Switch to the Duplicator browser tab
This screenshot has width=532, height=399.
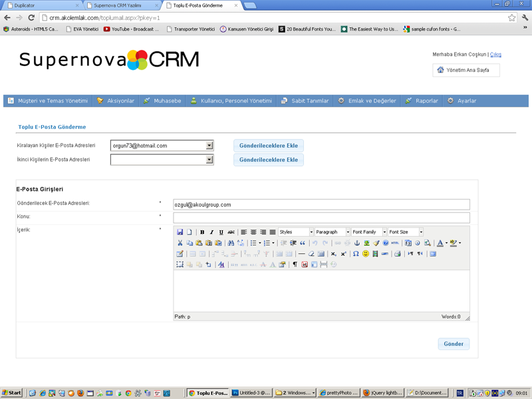pyautogui.click(x=42, y=5)
